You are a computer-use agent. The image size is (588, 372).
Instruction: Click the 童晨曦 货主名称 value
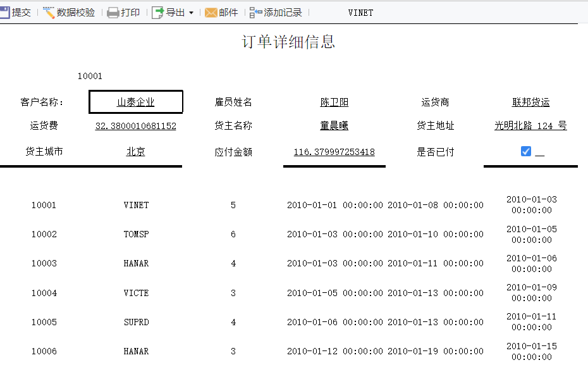click(334, 125)
